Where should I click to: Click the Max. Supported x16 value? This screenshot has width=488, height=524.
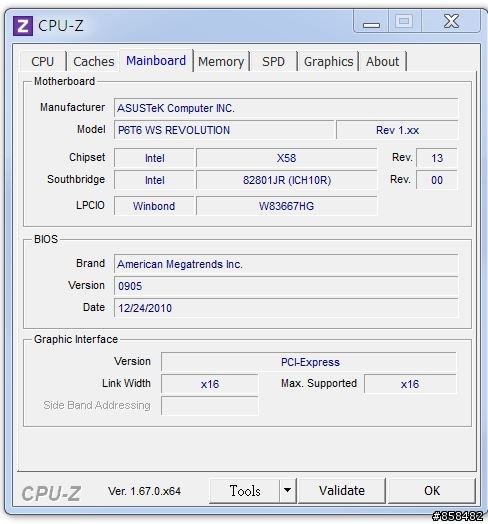pos(410,384)
